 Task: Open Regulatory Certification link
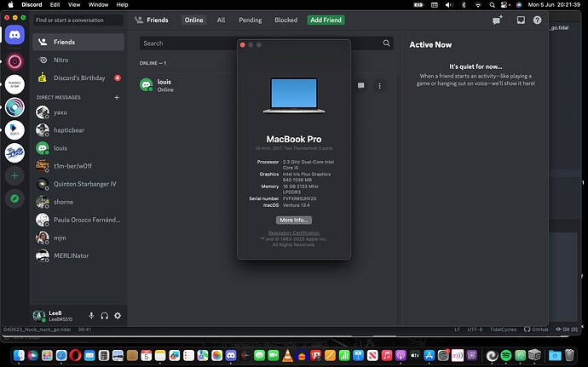click(x=294, y=232)
